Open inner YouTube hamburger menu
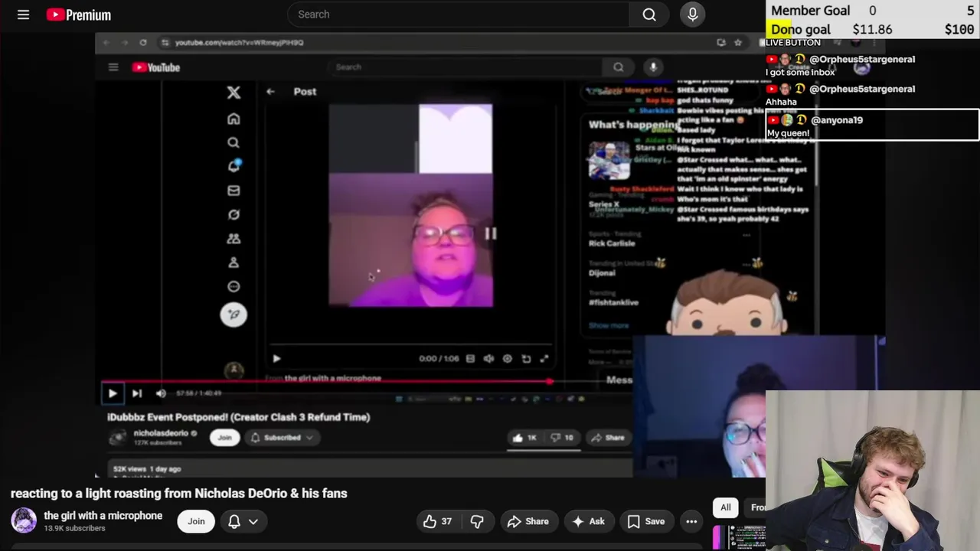This screenshot has width=980, height=551. coord(113,67)
